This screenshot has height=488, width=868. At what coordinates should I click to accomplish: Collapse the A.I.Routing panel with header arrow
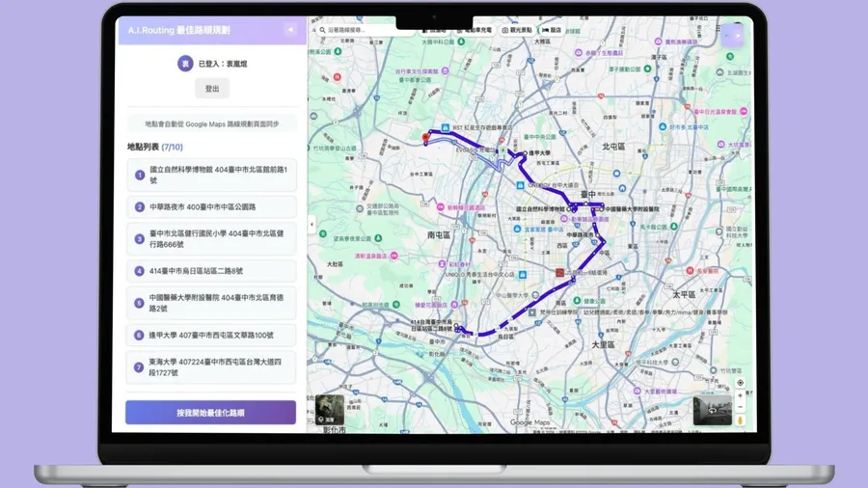coord(289,30)
